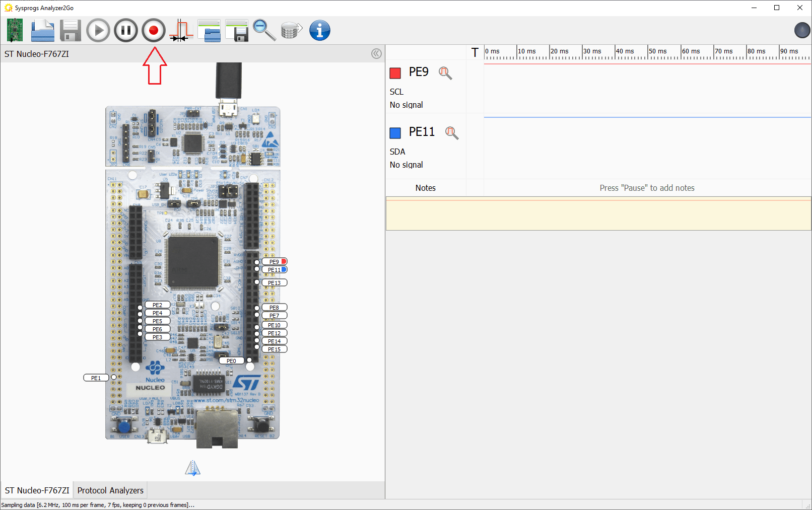Enable the PE14 pin on board
This screenshot has height=510, width=812.
[x=274, y=341]
